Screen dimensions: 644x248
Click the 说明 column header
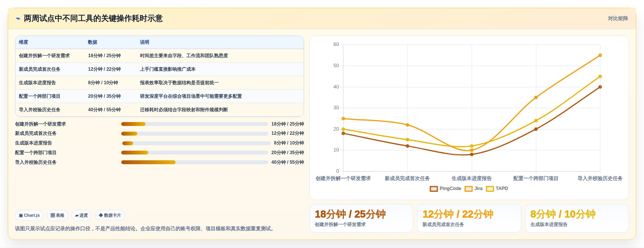point(145,42)
